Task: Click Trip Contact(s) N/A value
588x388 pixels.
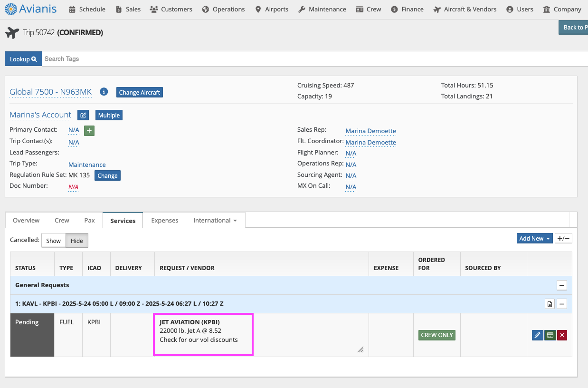Action: coord(74,142)
